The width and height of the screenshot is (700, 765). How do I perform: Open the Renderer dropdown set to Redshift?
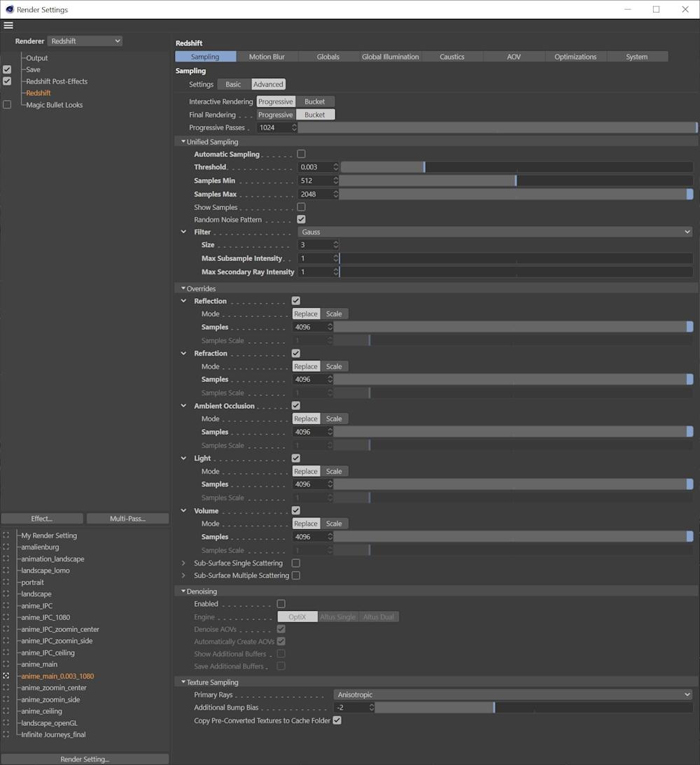[85, 41]
